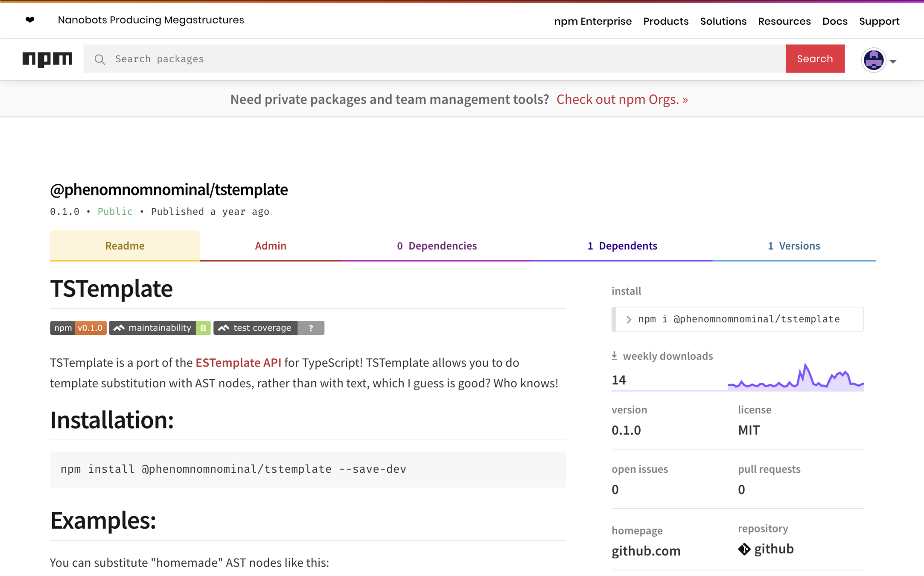This screenshot has height=576, width=924.
Task: Click the package title @phenomnomnominal/tstemplate
Action: click(x=169, y=189)
